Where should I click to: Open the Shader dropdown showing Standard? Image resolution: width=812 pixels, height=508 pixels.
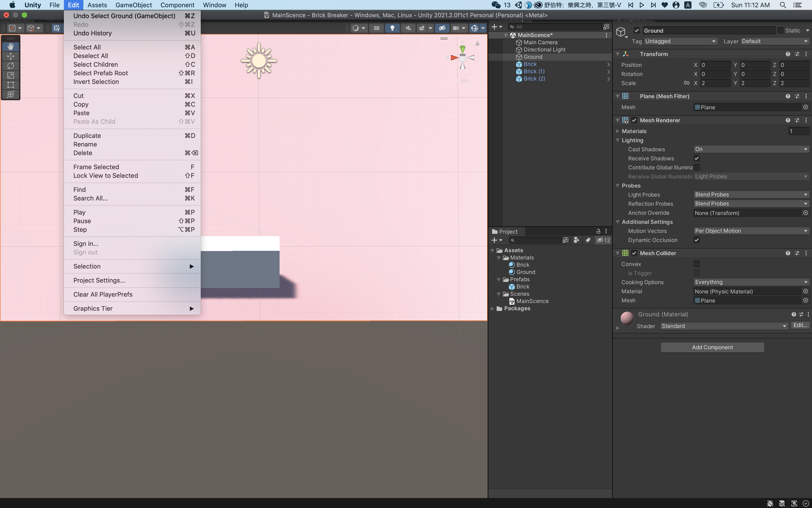[724, 326]
